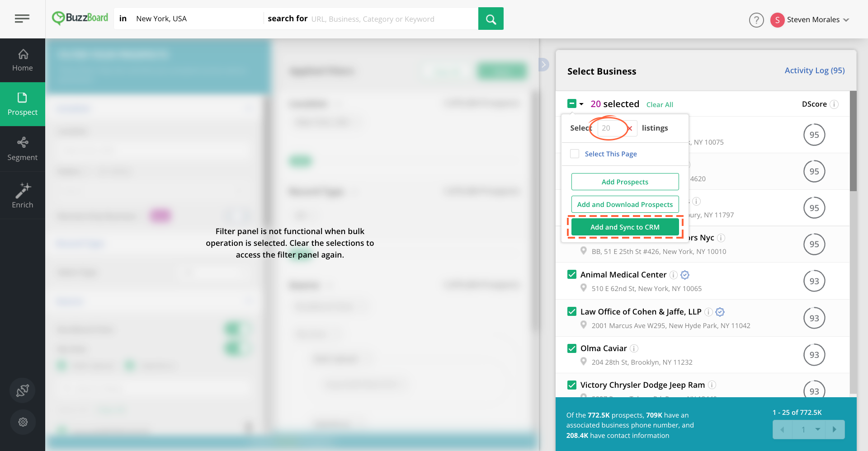The height and width of the screenshot is (451, 868).
Task: Open Victory Chrysler Dodge Jeep Ram listing
Action: point(642,385)
